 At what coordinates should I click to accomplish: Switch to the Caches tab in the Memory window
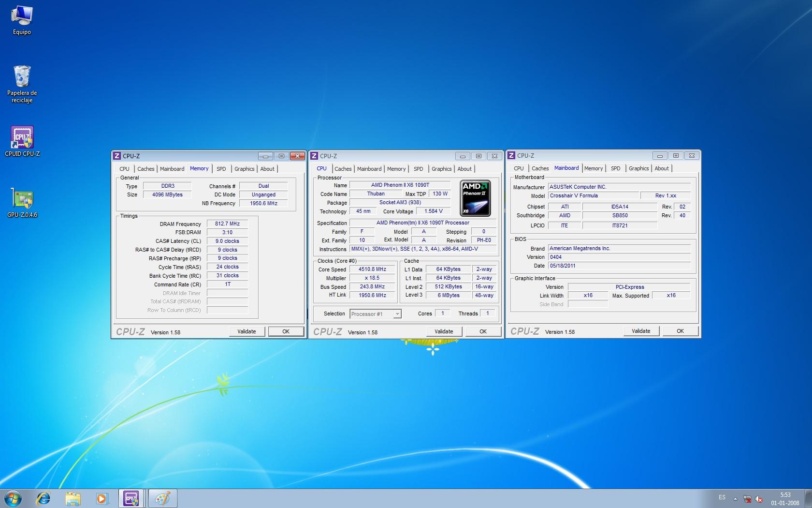(145, 169)
